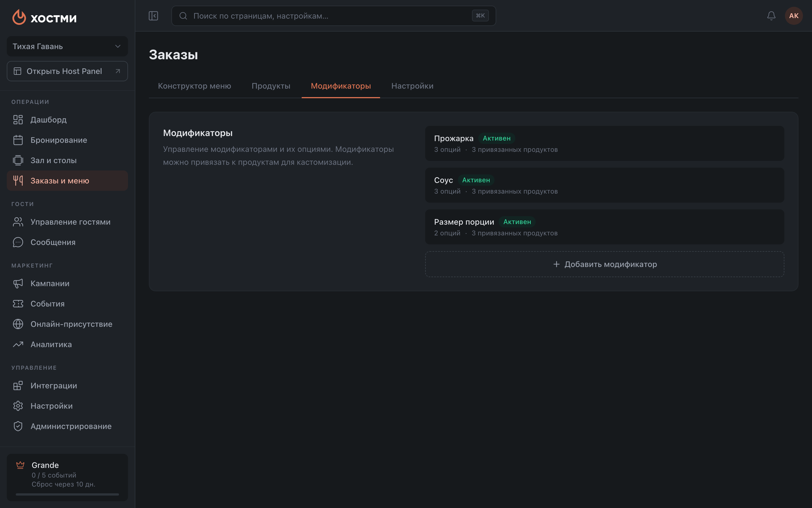This screenshot has height=508, width=812.
Task: Open the Размер порции modifier card
Action: (x=605, y=227)
